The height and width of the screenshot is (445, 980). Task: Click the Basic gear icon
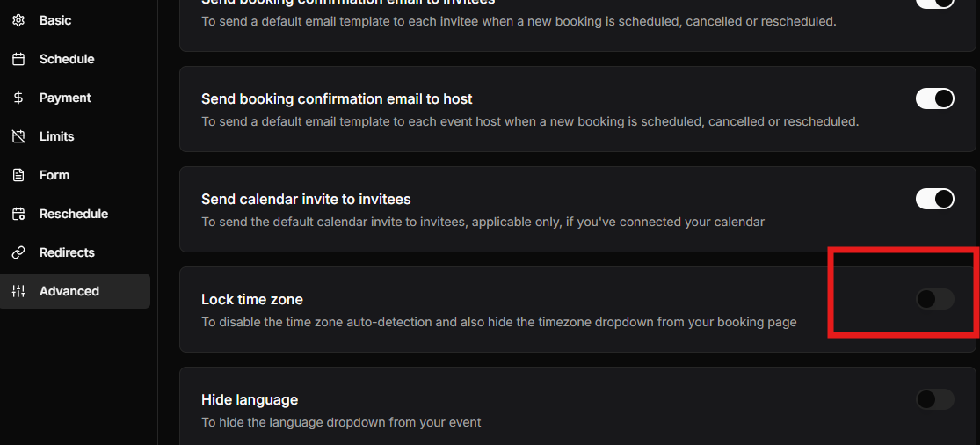tap(18, 20)
